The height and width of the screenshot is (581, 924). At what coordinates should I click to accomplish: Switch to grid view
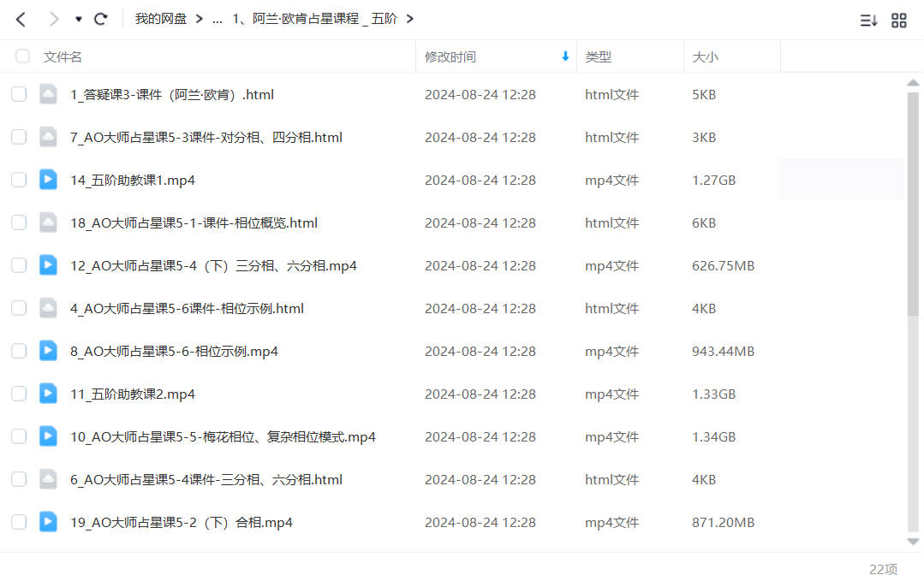(898, 21)
